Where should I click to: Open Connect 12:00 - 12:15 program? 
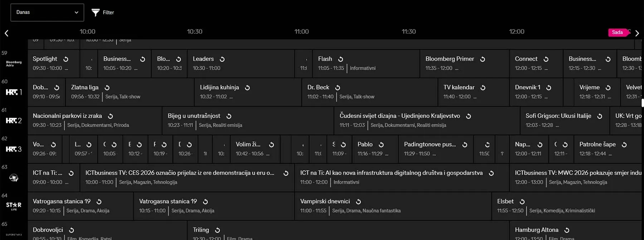[536, 64]
